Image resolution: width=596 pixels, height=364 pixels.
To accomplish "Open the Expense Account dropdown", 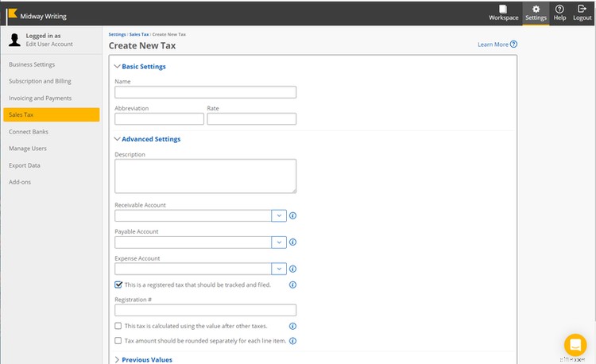I will [x=279, y=269].
